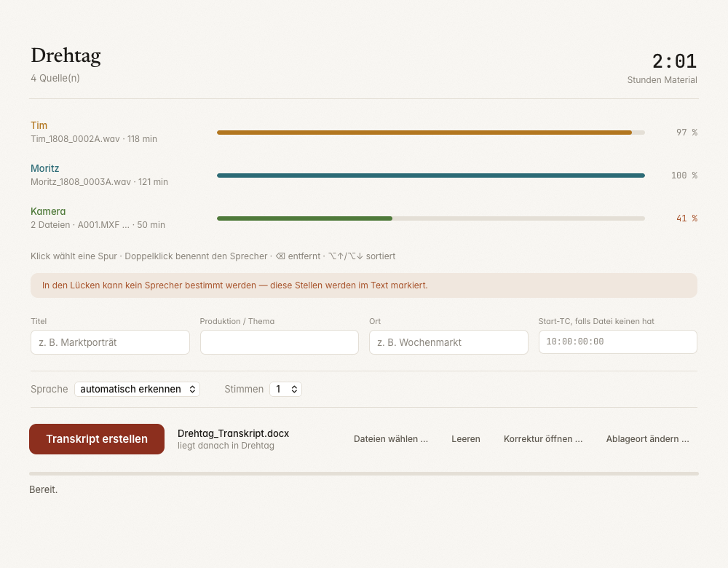
Task: Select the Tim speaker track
Action: click(x=364, y=133)
